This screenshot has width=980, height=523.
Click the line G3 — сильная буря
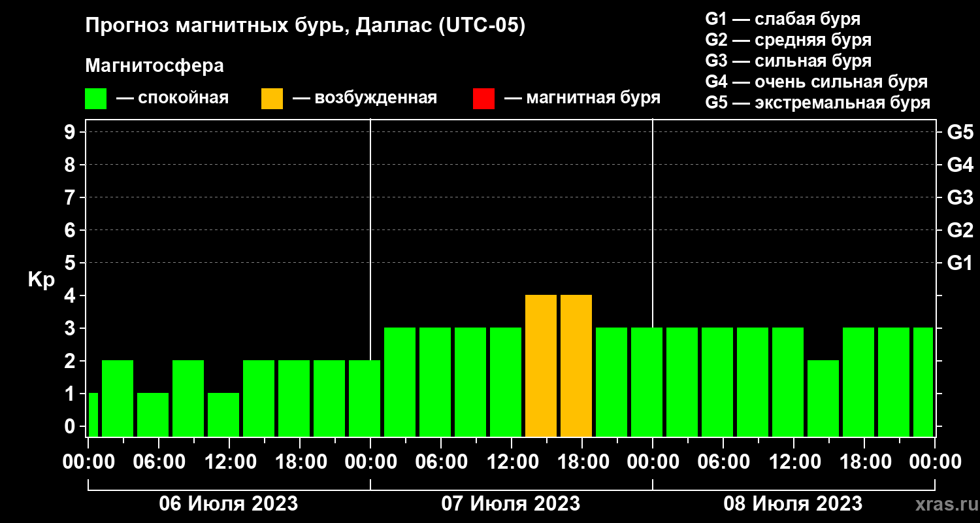788,61
